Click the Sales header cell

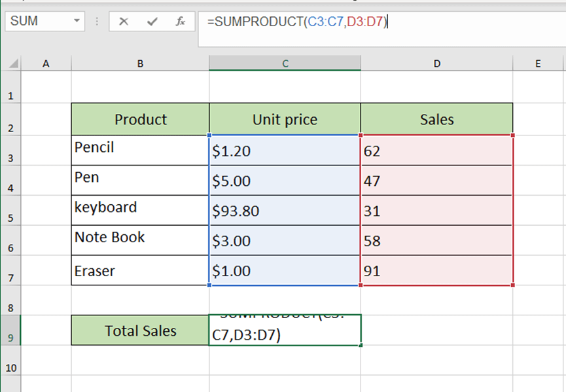437,120
